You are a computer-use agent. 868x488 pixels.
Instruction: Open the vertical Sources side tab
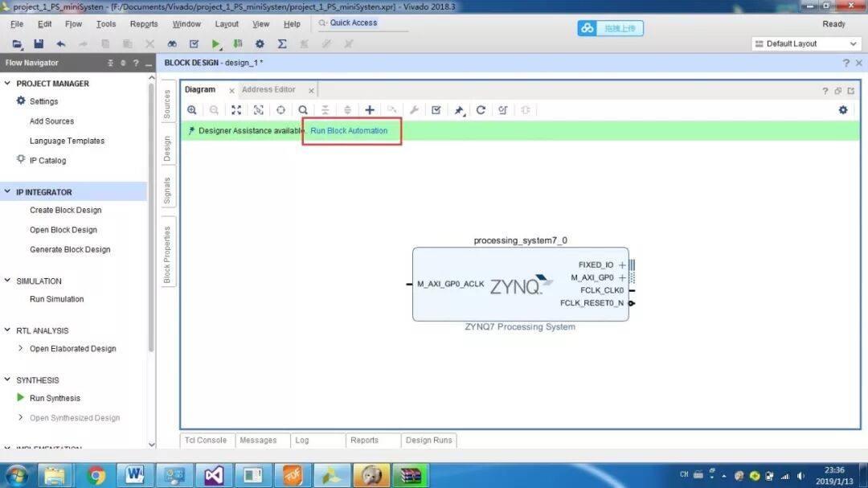coord(167,105)
